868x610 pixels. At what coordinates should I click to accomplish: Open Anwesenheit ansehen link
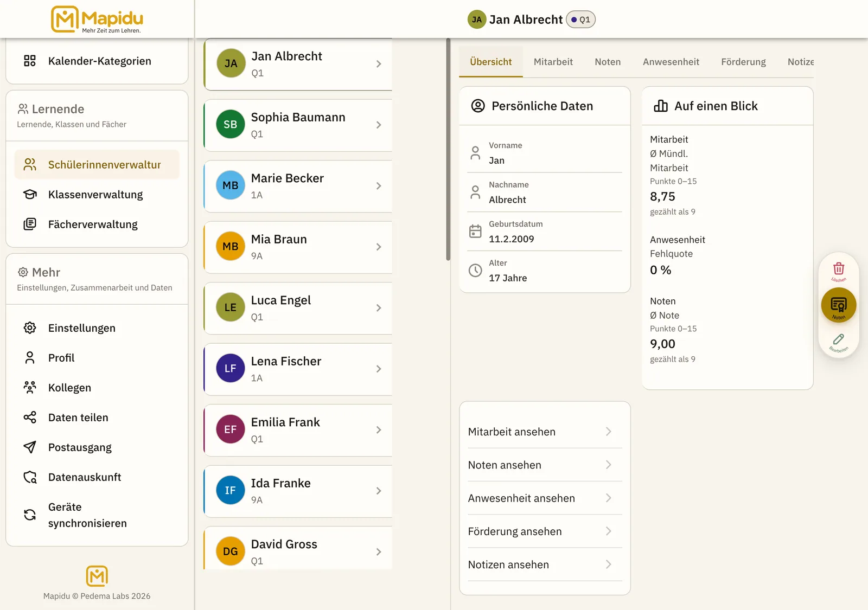click(545, 498)
